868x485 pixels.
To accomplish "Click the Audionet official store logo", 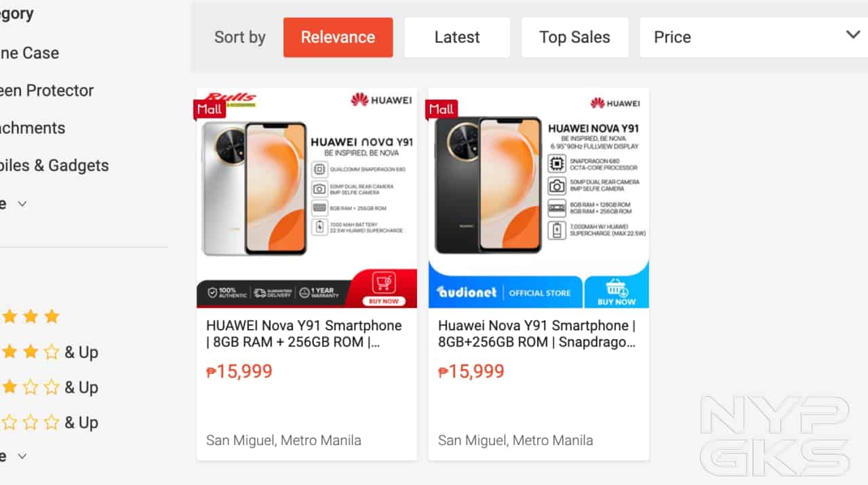I will coord(467,292).
